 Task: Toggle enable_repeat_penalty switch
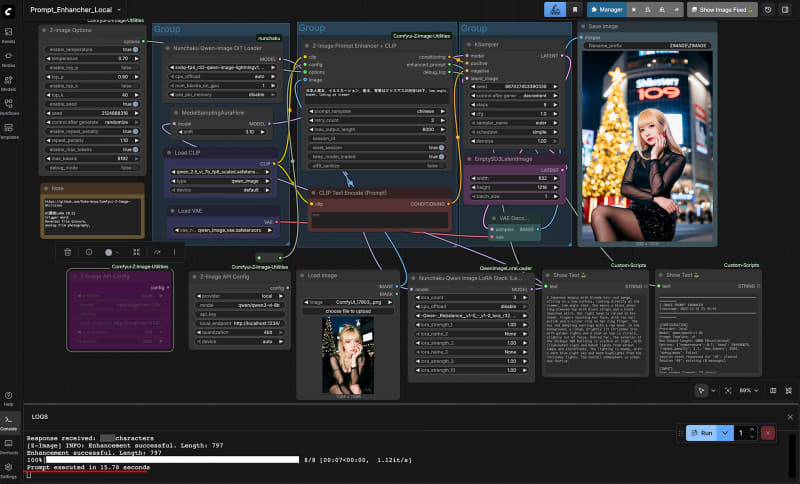[136, 131]
